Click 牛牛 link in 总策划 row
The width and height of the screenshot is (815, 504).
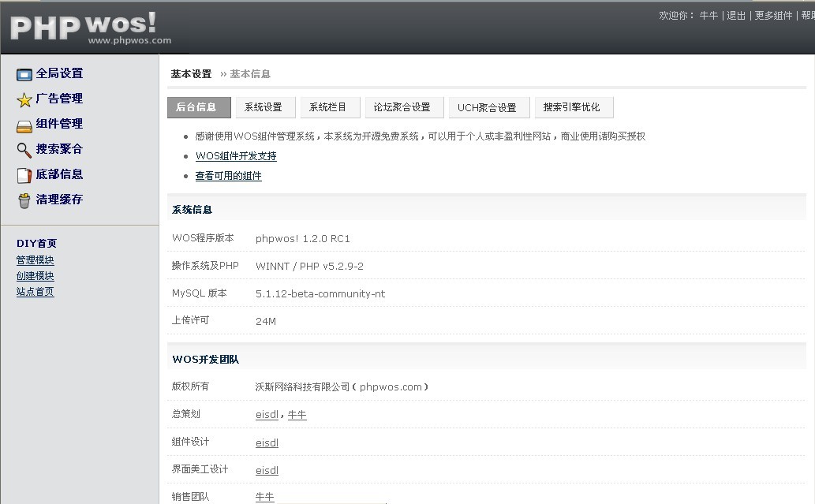click(x=297, y=415)
